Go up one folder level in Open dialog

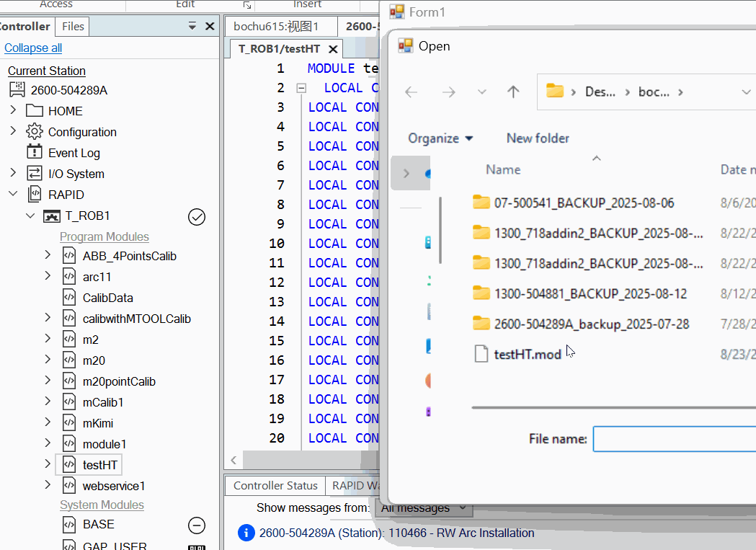[513, 92]
